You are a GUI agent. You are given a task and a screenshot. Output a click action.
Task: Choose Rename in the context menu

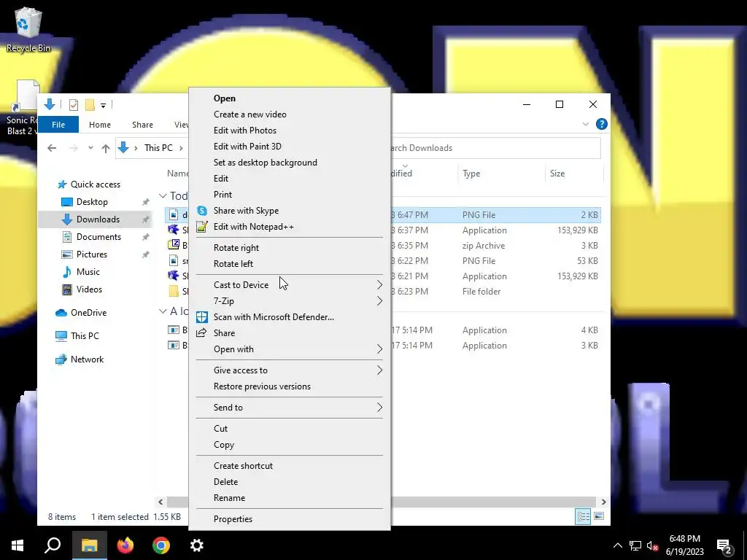click(x=290, y=498)
